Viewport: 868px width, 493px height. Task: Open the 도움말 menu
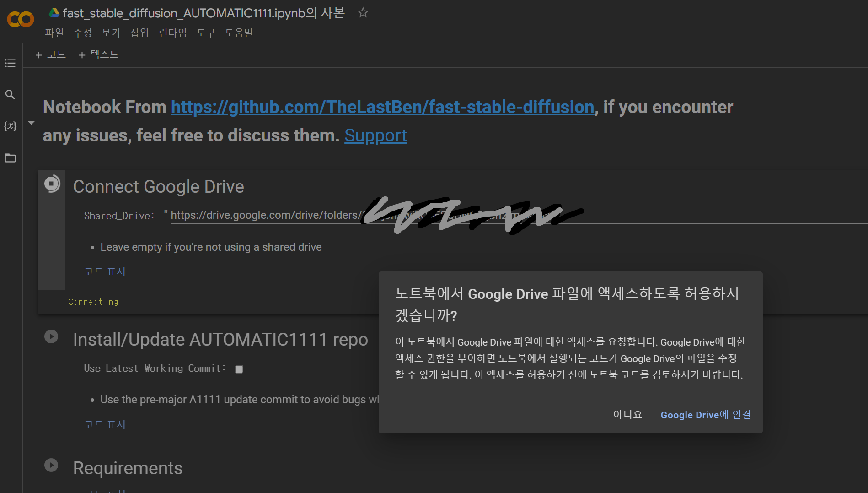tap(239, 33)
